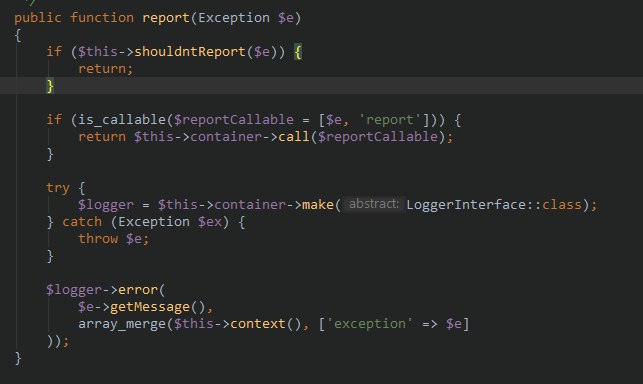Click 'Exception' type in catch clause
The image size is (643, 384).
coord(154,222)
